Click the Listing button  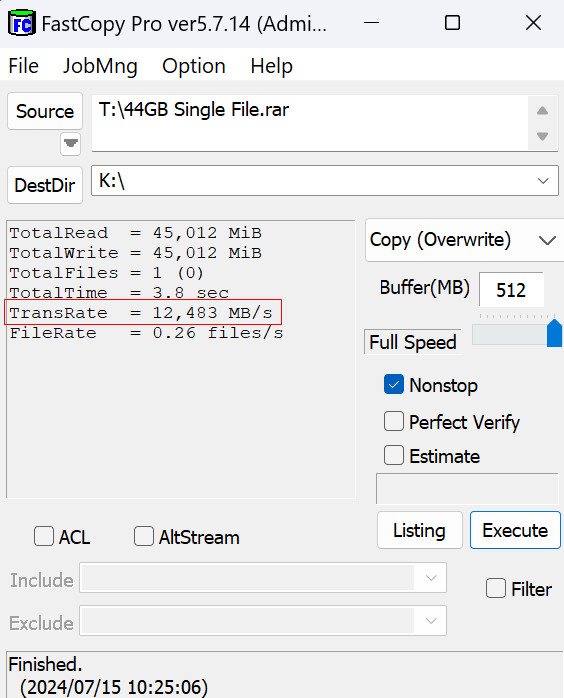pyautogui.click(x=419, y=530)
